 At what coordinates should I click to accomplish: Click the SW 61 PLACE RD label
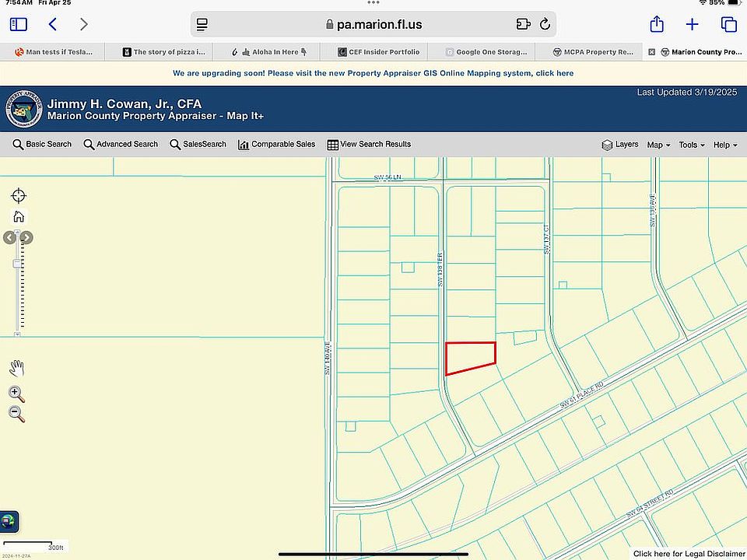581,395
